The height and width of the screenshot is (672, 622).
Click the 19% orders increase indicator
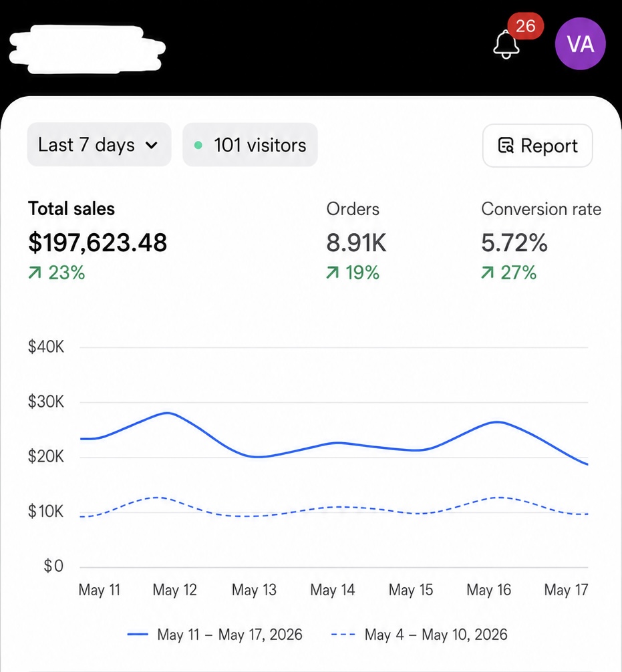353,273
